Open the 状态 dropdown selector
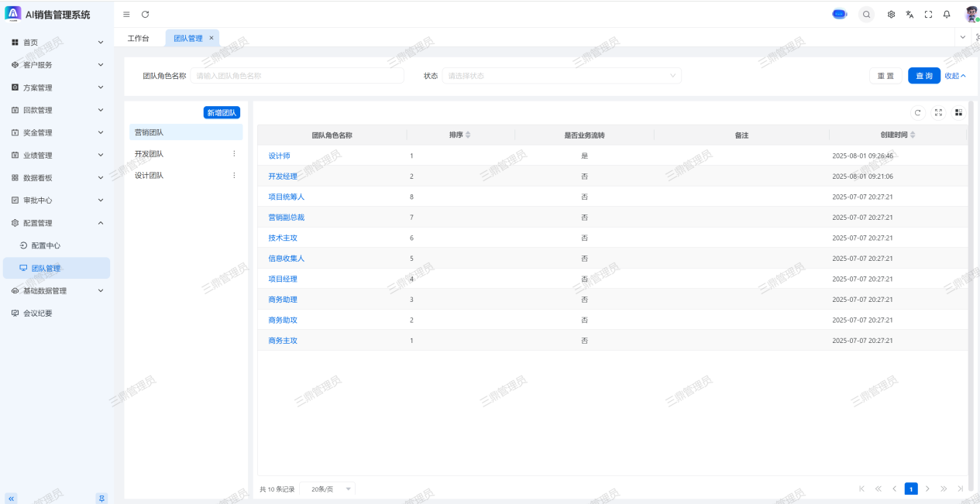 pyautogui.click(x=561, y=76)
